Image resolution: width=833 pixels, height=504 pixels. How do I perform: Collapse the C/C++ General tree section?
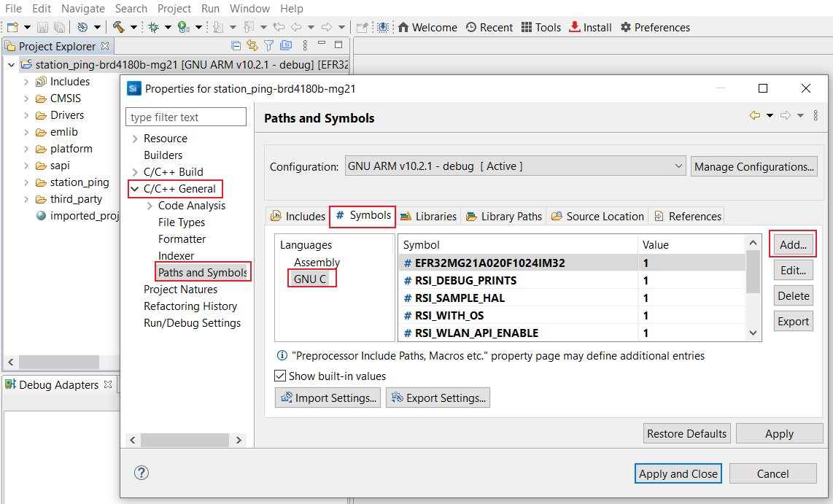[134, 188]
